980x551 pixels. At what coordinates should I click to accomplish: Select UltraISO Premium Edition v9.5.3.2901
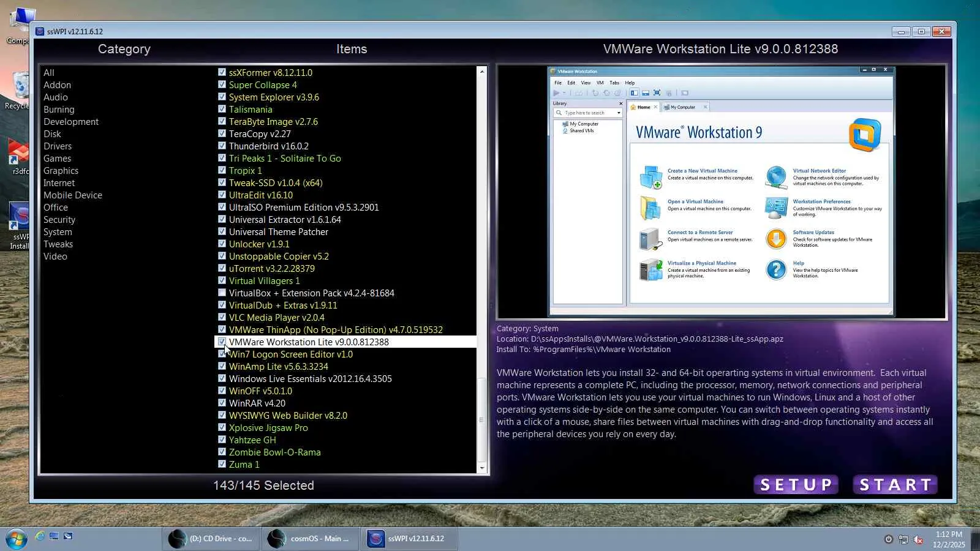pos(304,208)
